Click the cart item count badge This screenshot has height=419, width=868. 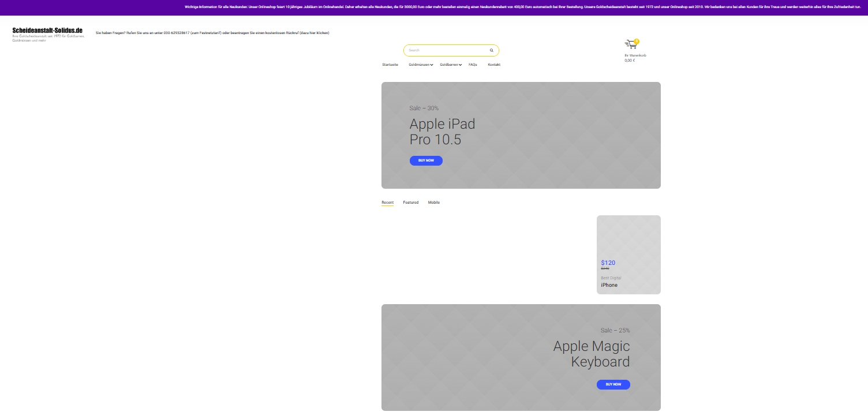click(x=637, y=42)
